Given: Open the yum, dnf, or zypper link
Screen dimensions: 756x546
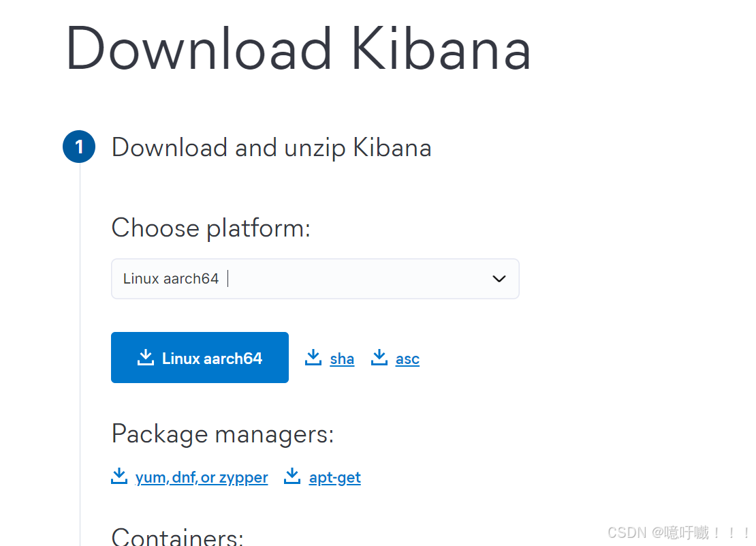Looking at the screenshot, I should point(202,478).
